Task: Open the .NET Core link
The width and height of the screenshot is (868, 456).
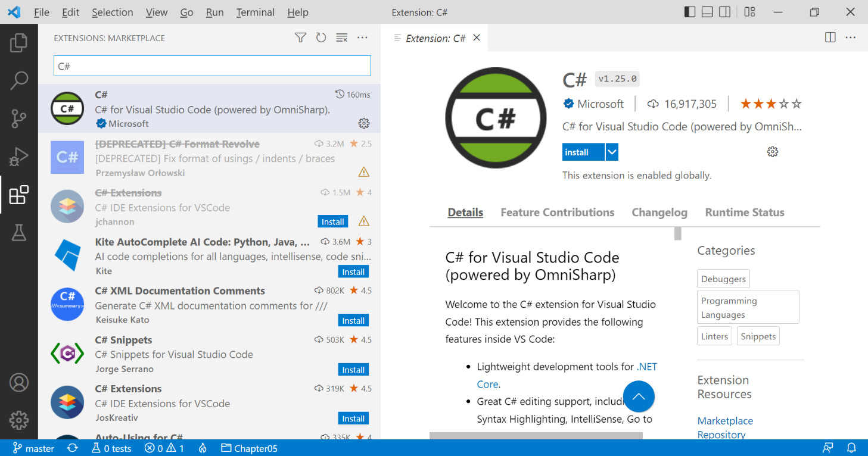Action: [646, 367]
